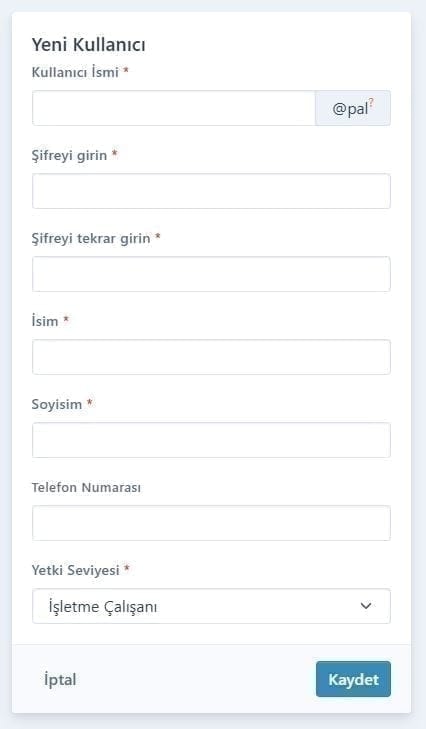The height and width of the screenshot is (729, 426).
Task: Click into the Şifreyi girin password field
Action: coord(211,191)
